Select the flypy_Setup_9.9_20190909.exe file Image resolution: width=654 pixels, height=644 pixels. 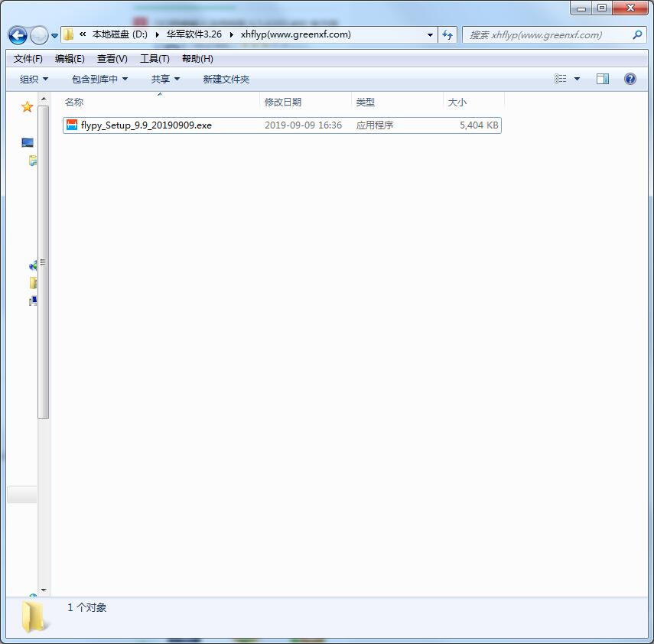(x=282, y=125)
